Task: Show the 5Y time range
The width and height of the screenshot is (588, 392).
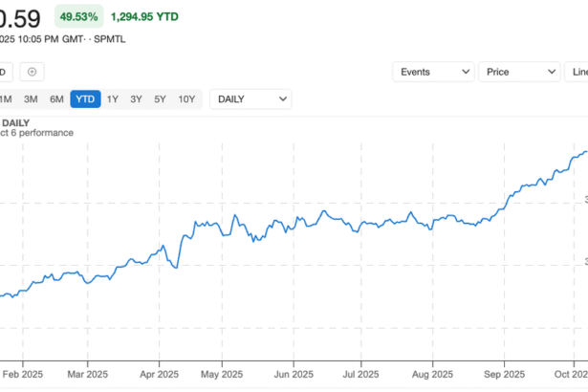Action: pos(160,98)
